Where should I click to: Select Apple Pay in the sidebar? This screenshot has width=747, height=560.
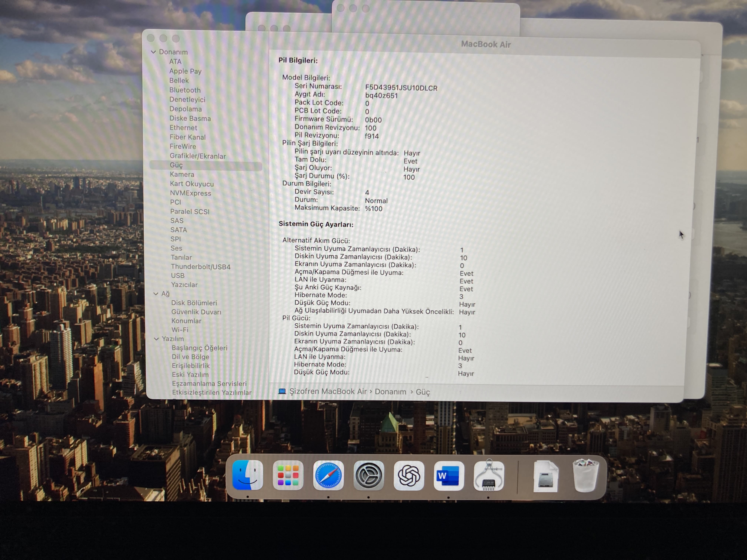[185, 71]
